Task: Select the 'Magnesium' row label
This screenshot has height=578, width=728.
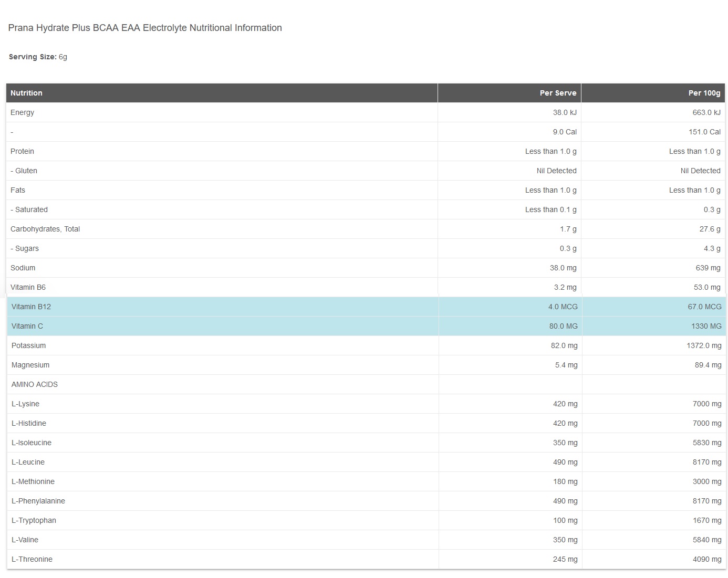Action: pos(30,365)
